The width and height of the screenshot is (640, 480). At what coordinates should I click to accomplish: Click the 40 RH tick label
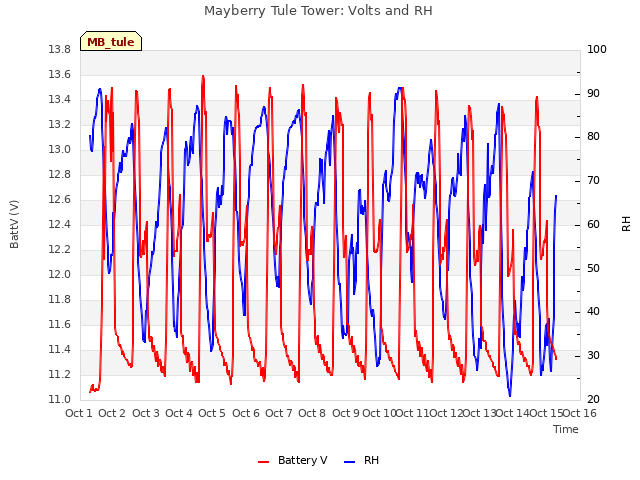(x=593, y=312)
